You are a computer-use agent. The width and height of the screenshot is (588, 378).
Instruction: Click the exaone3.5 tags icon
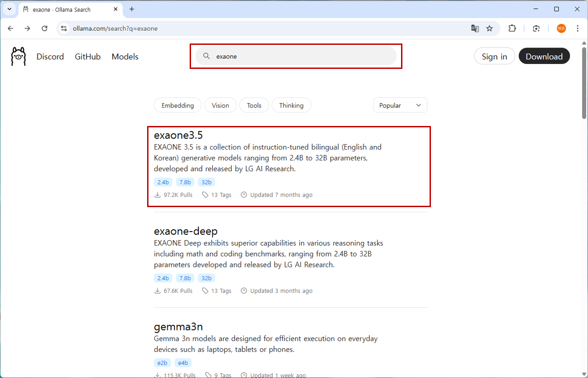click(x=205, y=195)
